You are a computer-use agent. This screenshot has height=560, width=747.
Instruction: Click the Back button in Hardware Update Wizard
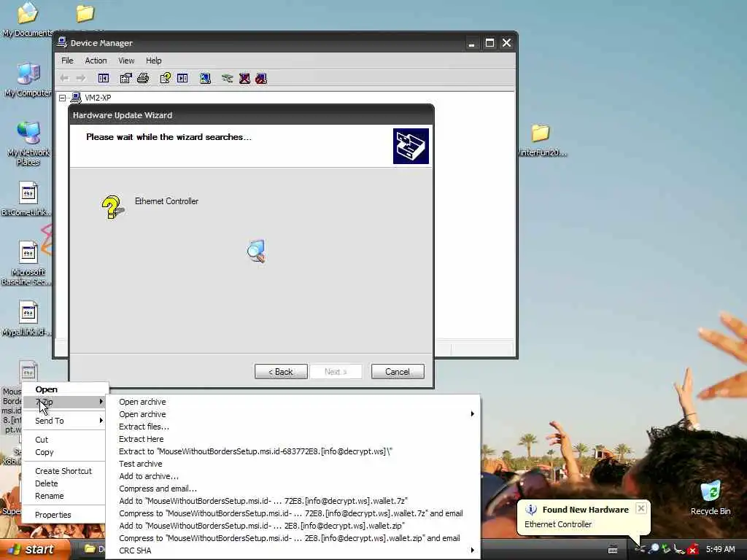click(281, 372)
